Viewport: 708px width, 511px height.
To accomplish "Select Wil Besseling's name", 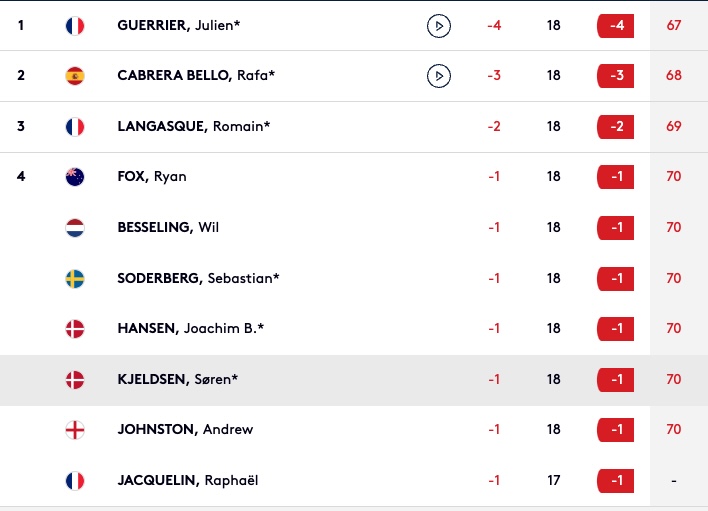I will click(x=168, y=227).
